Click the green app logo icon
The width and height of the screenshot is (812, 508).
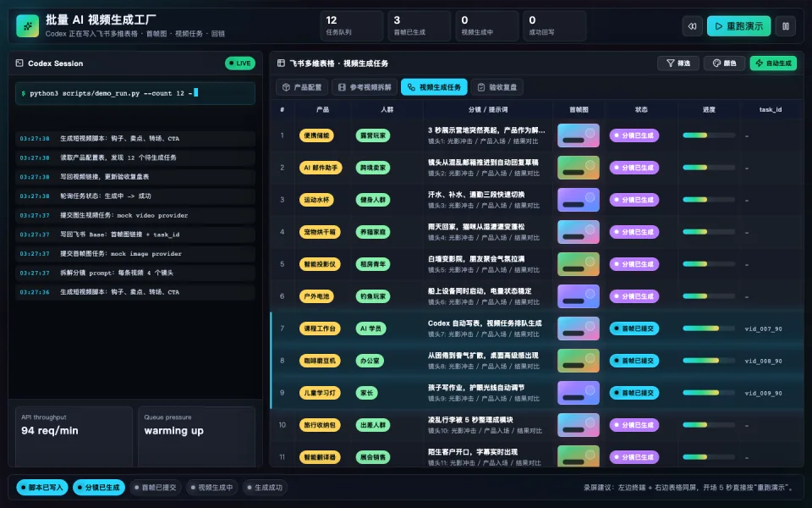pos(27,26)
